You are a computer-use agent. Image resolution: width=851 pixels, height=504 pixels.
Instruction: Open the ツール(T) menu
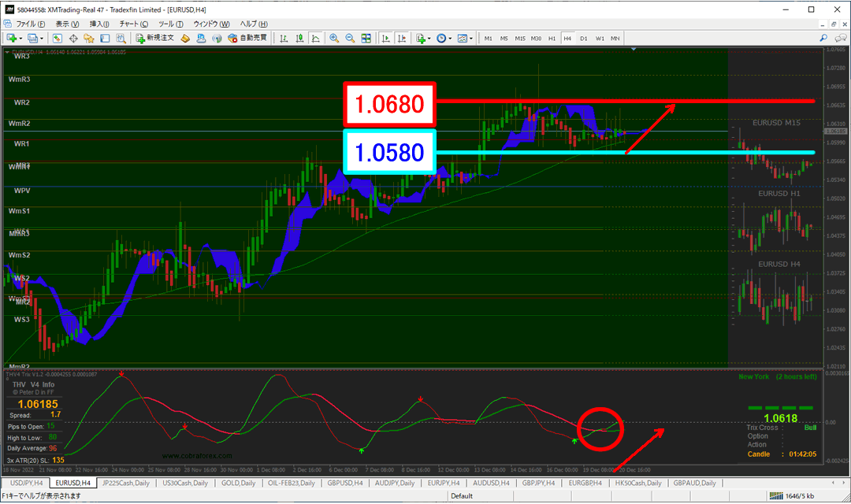(170, 24)
